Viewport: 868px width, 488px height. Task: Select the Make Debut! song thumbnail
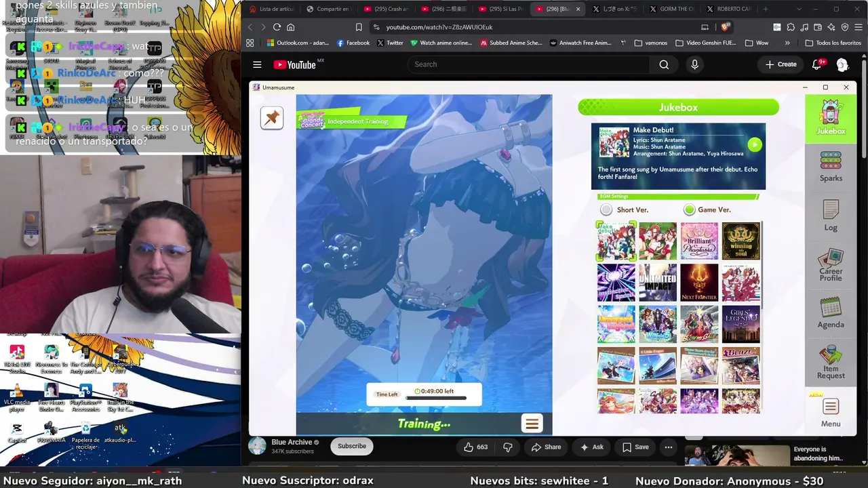click(x=616, y=241)
